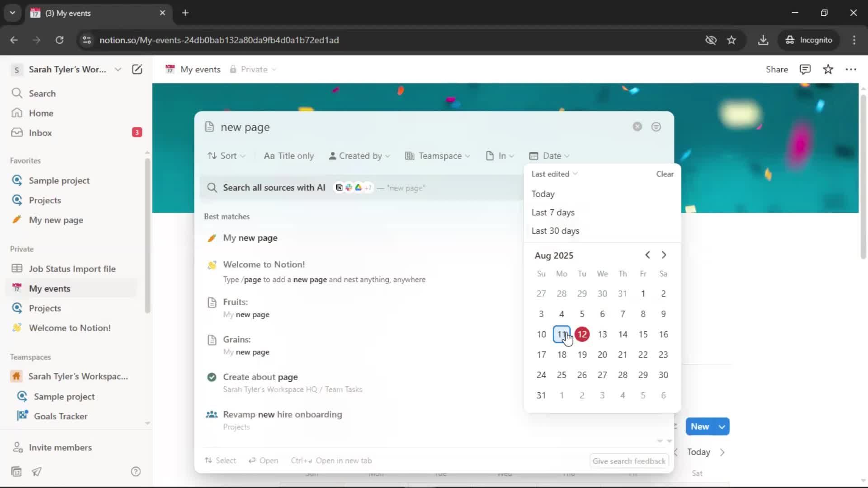Open the In page filter dropdown
868x488 pixels.
[x=500, y=156]
